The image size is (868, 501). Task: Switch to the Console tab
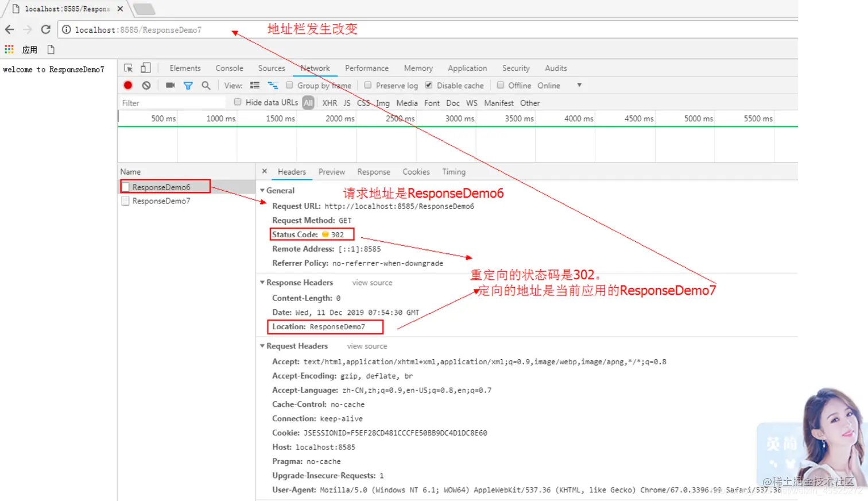tap(229, 68)
